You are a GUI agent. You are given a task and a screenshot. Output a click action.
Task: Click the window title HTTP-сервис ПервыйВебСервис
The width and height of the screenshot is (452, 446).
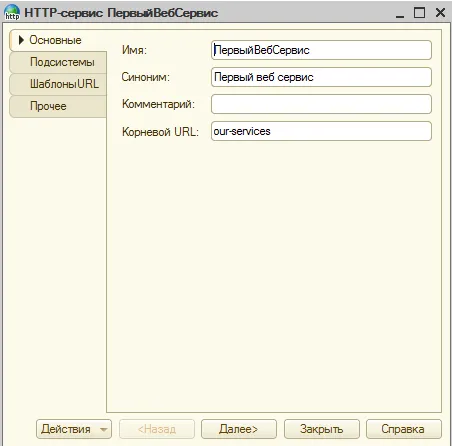pyautogui.click(x=121, y=13)
